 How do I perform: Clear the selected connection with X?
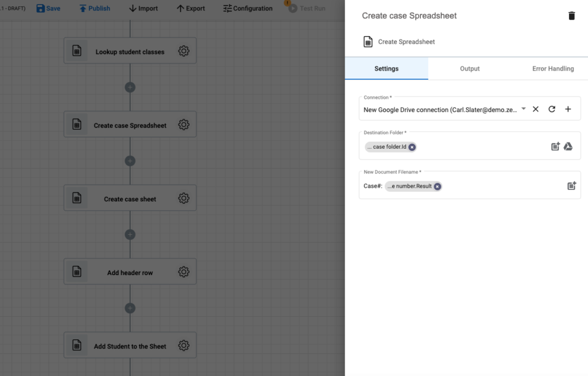tap(536, 109)
